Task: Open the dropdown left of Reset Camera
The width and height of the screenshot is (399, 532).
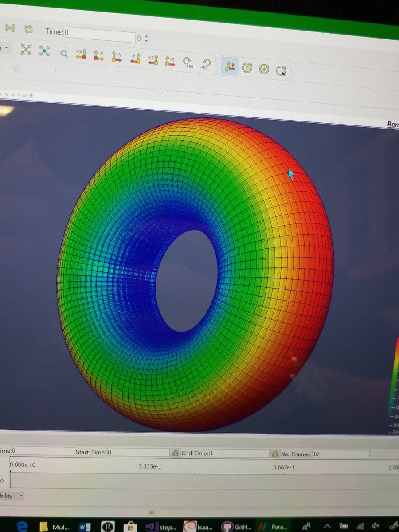Action: 5,48
